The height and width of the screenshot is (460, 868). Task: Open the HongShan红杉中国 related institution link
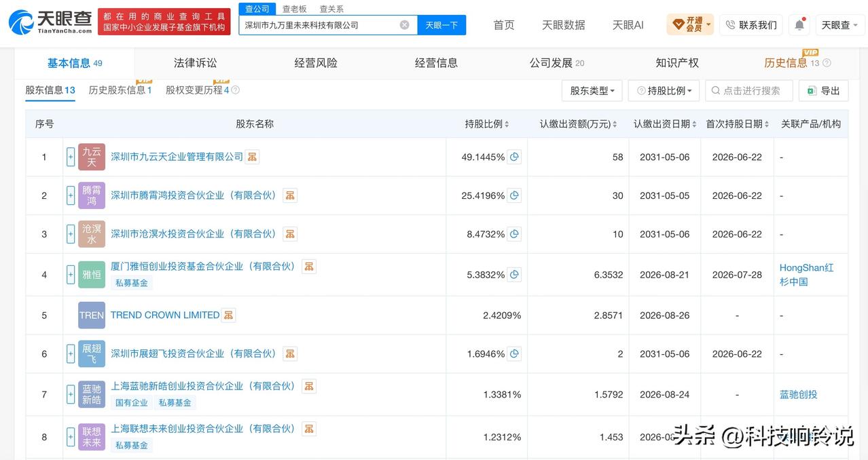pos(807,275)
